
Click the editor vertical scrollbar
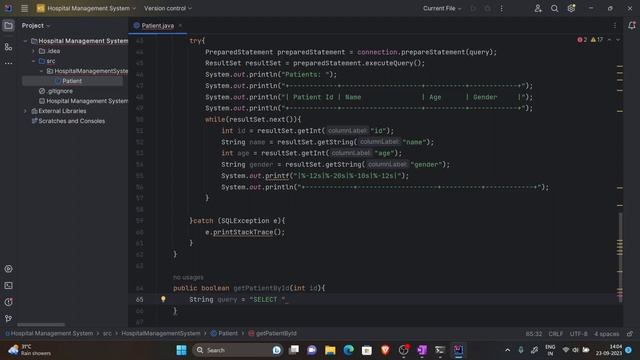(620, 257)
